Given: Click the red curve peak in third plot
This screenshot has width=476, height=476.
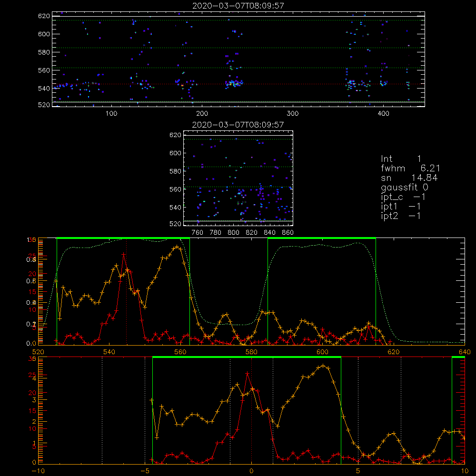Looking at the screenshot, I should (123, 254).
